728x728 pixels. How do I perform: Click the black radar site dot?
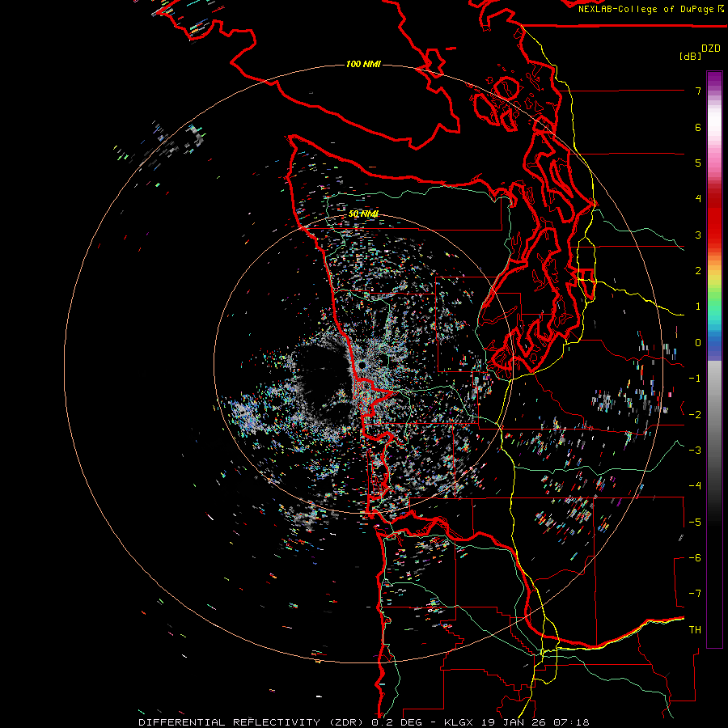(x=361, y=366)
